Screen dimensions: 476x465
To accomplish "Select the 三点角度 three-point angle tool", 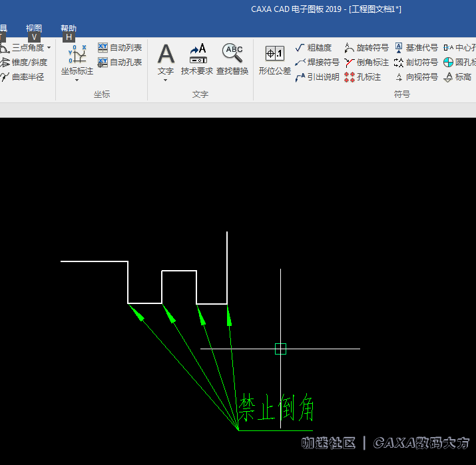I will 21,48.
